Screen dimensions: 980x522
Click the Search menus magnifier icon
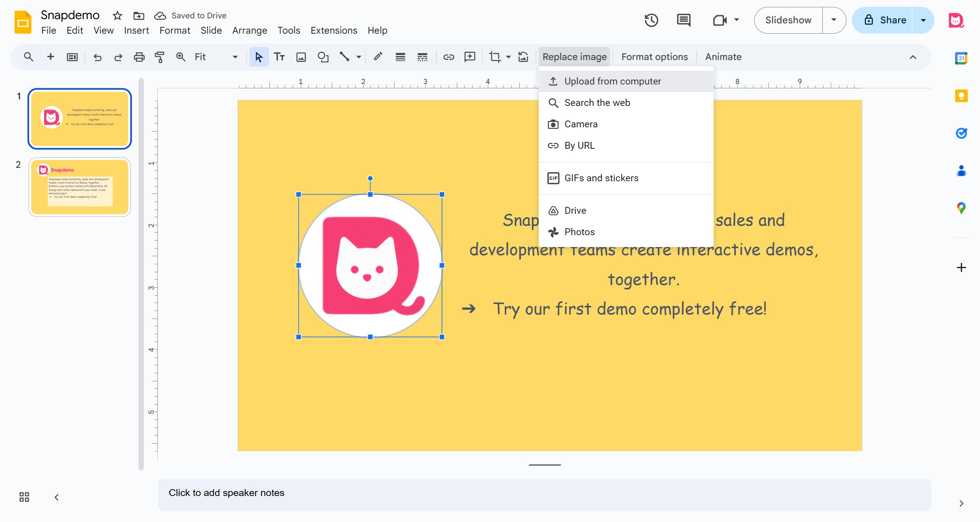click(28, 57)
